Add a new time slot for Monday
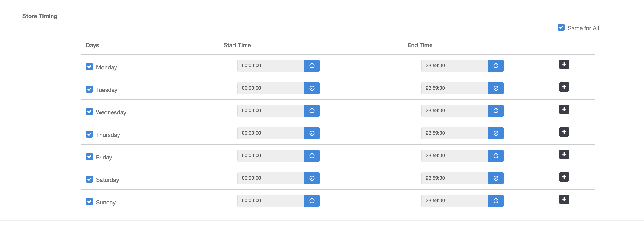This screenshot has width=644, height=225. [564, 64]
